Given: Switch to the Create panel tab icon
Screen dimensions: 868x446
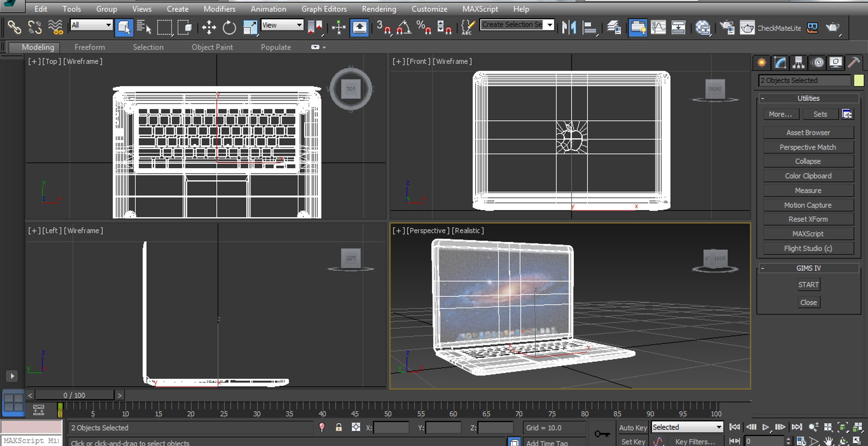Looking at the screenshot, I should [762, 62].
